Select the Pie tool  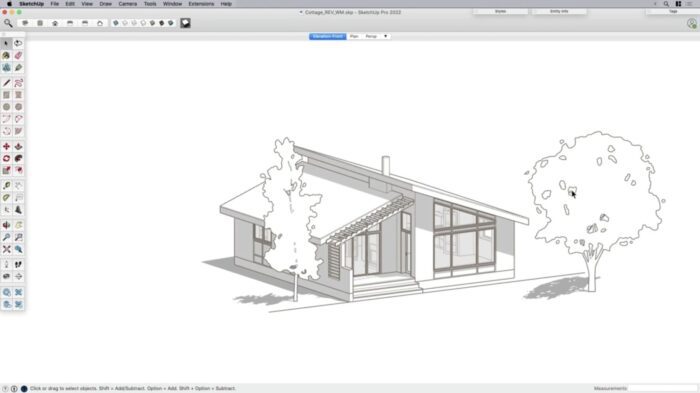pyautogui.click(x=18, y=131)
